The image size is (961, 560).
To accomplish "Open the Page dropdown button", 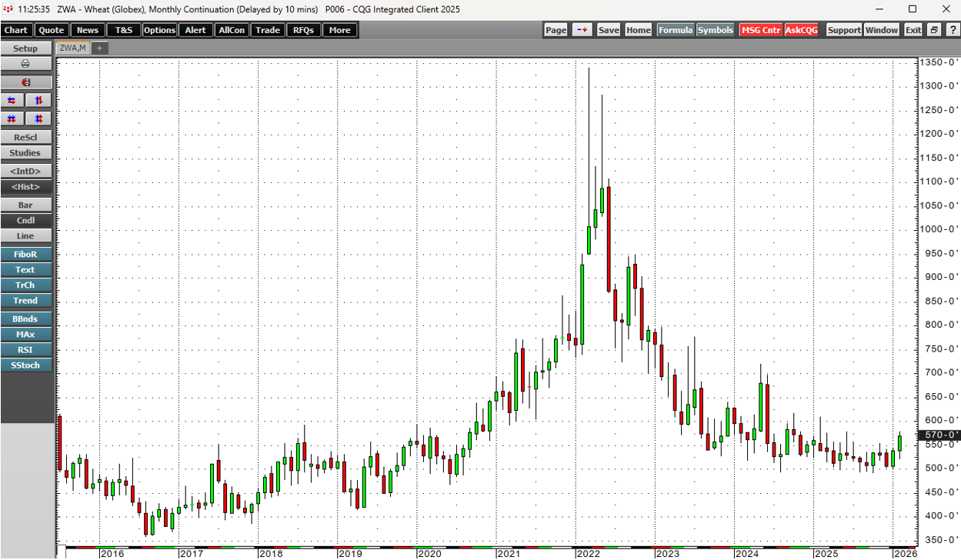I will click(556, 30).
